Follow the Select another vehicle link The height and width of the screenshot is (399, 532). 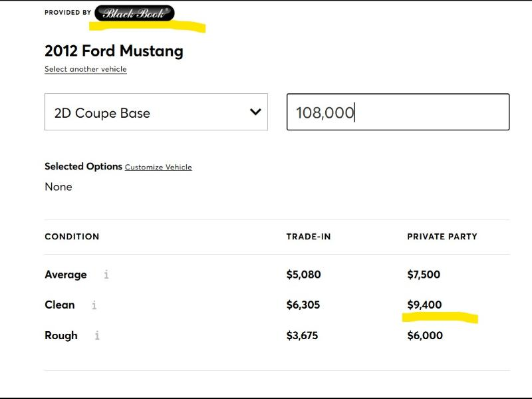85,69
